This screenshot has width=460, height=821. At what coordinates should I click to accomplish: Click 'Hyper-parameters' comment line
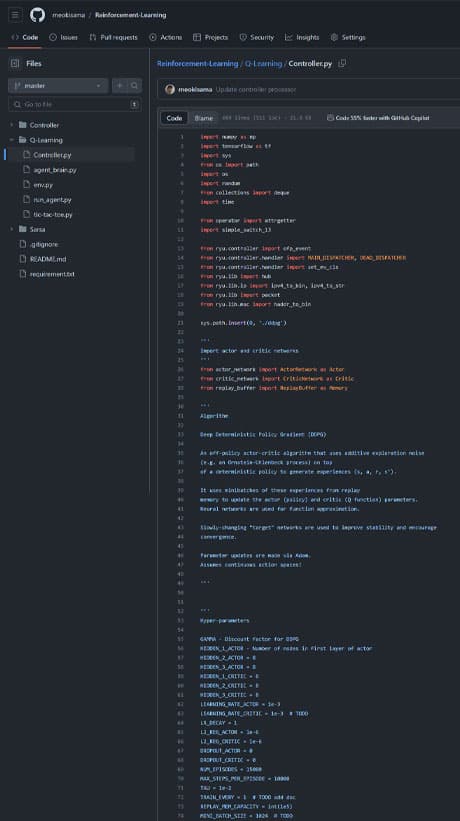pyautogui.click(x=225, y=620)
